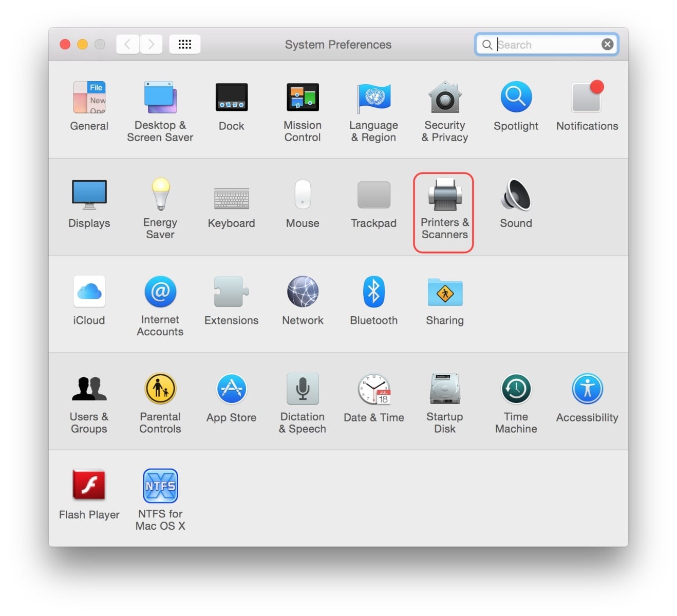Image resolution: width=677 pixels, height=616 pixels.
Task: Click the back navigation arrow
Action: tap(127, 45)
